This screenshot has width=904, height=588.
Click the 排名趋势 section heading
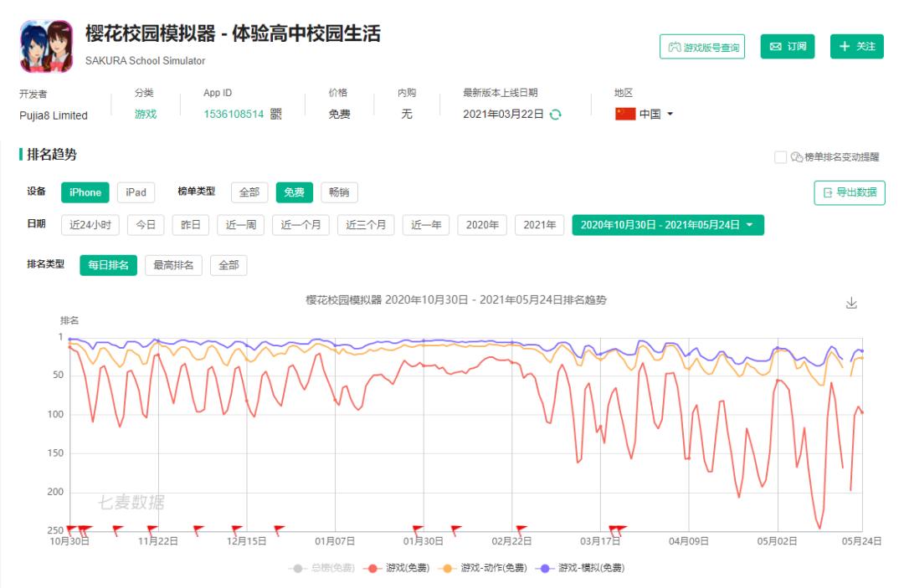pyautogui.click(x=52, y=155)
